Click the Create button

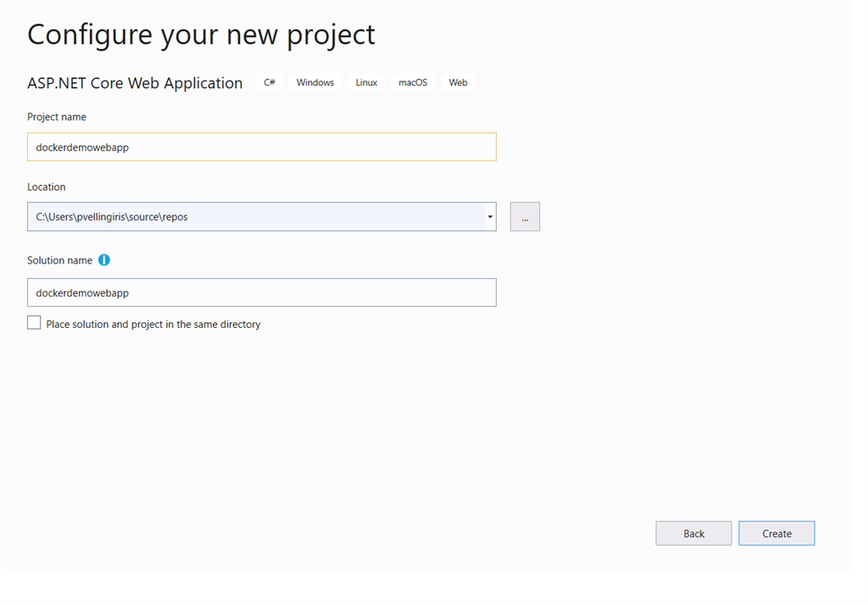pyautogui.click(x=776, y=532)
